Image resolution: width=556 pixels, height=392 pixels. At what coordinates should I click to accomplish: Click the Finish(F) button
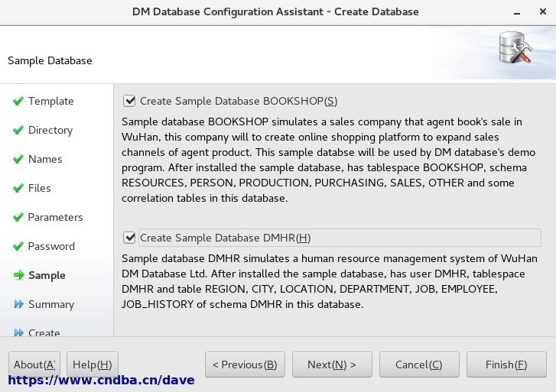coord(506,364)
